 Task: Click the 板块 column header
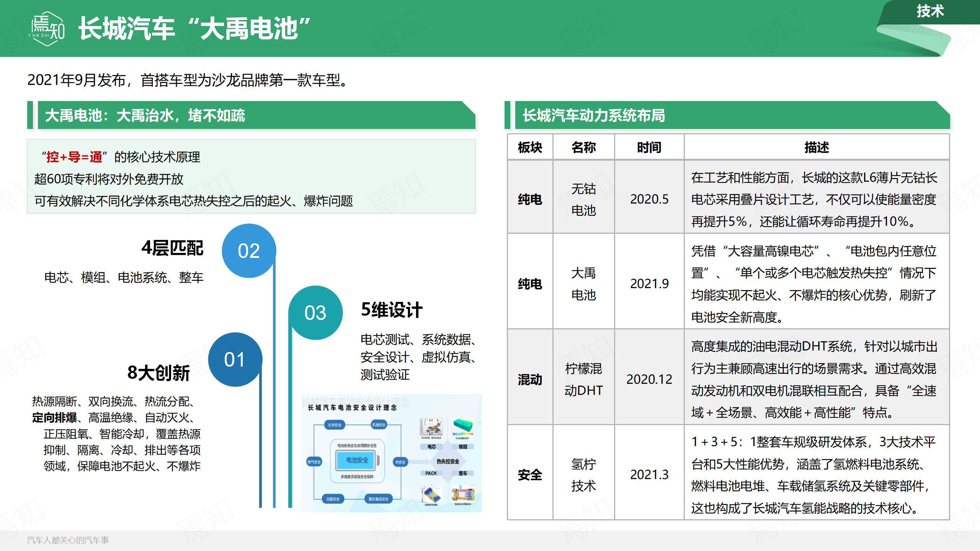point(530,147)
